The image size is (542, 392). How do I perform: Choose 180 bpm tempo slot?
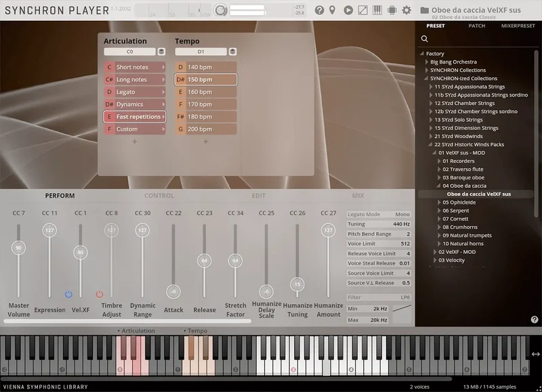pos(206,116)
